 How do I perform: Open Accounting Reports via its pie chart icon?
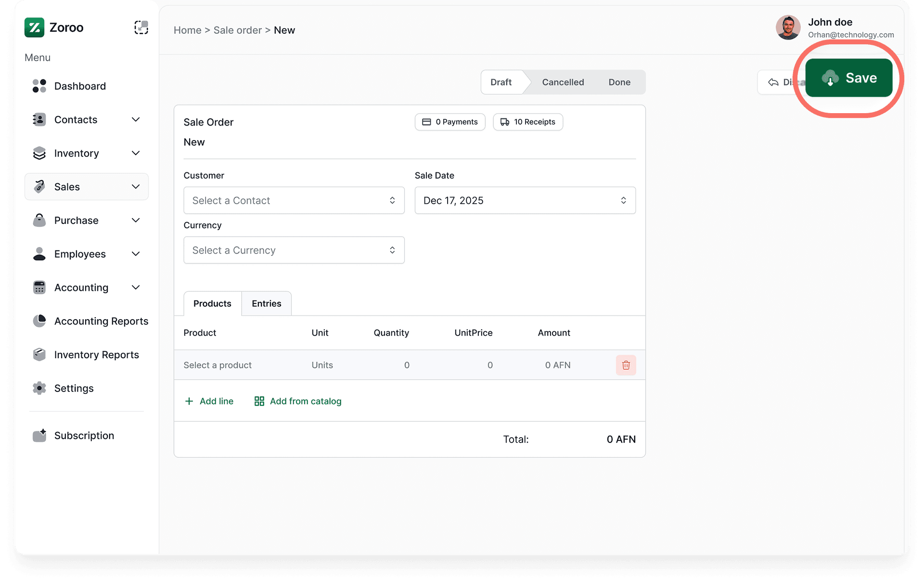39,321
